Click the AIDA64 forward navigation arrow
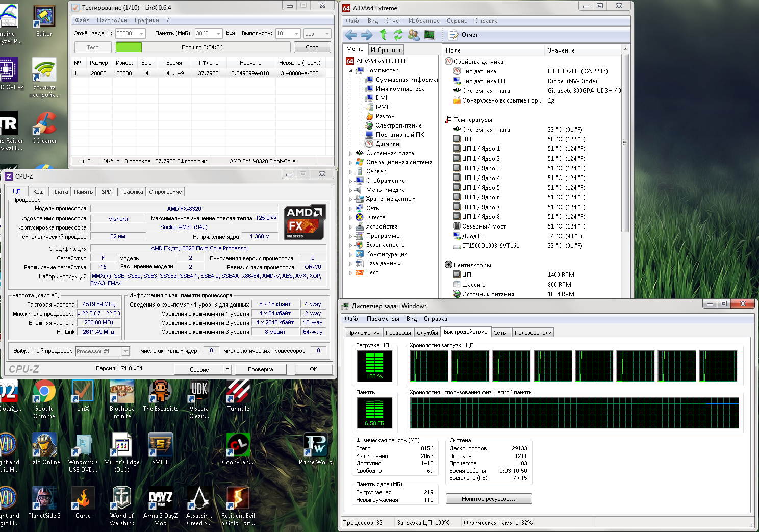 [x=366, y=35]
